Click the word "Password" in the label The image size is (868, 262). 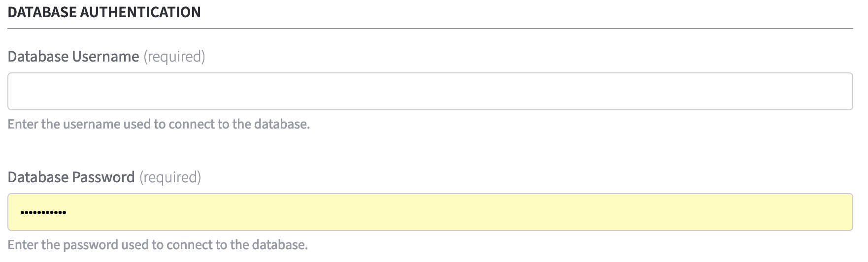(x=103, y=177)
